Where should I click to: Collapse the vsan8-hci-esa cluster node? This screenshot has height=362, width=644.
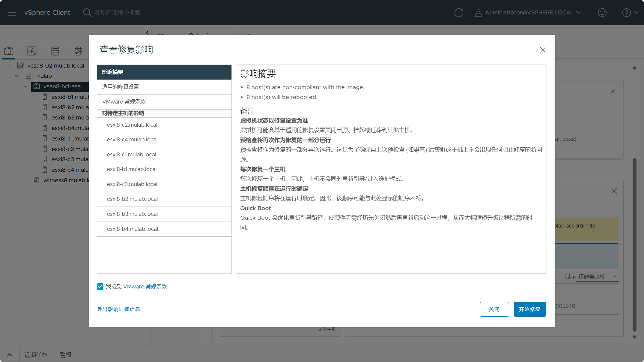[x=25, y=86]
